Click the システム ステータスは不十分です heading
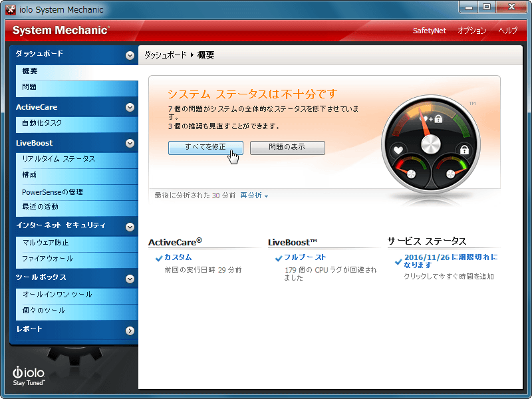Screen dimensions: 532x399 click(253, 94)
